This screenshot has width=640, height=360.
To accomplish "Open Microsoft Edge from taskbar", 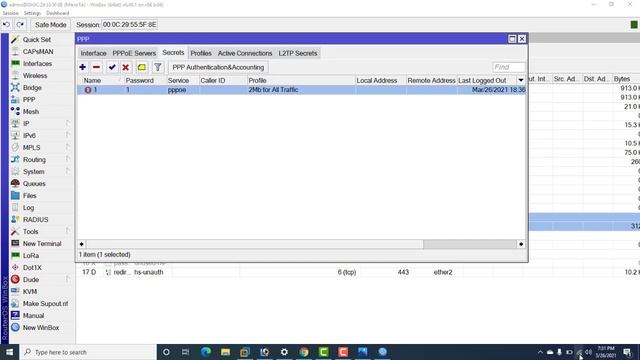I will click(206, 352).
